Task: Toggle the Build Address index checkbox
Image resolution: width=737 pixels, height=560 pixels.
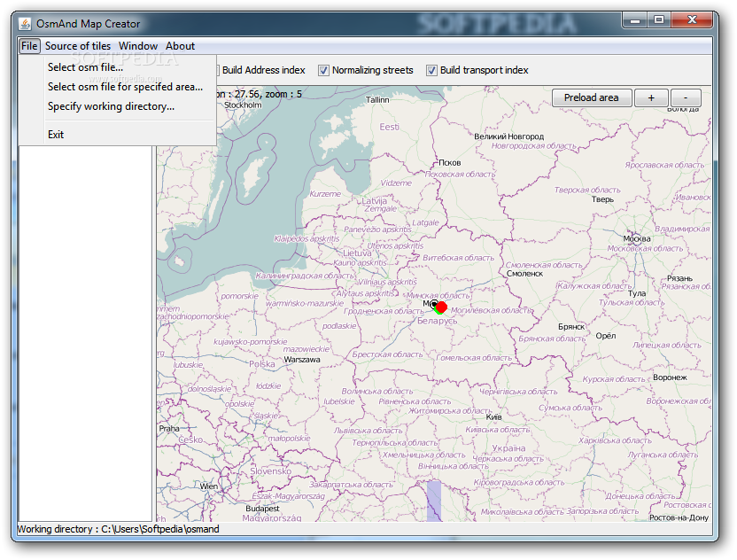Action: (261, 70)
